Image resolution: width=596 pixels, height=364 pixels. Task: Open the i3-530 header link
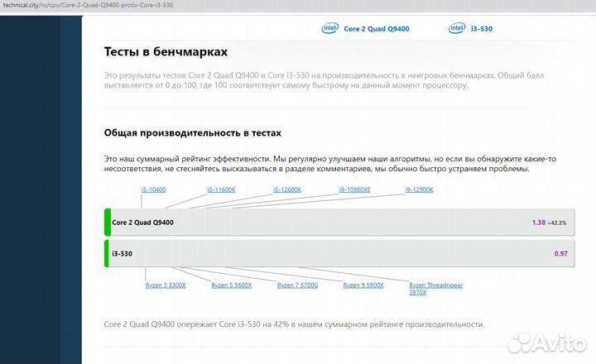point(482,29)
